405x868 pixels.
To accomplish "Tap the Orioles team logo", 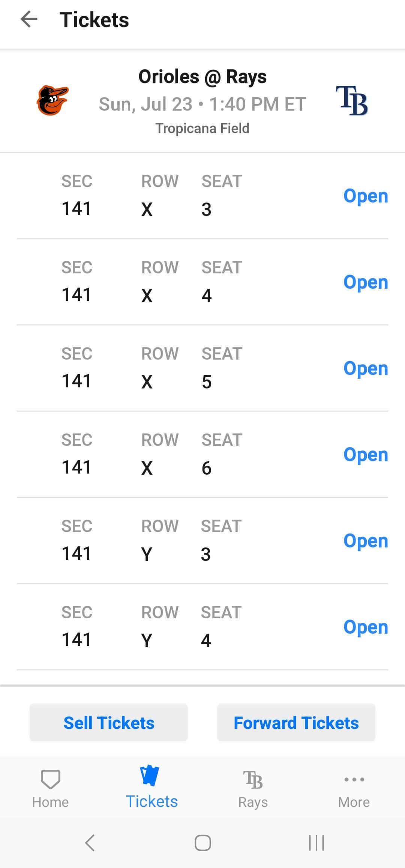I will (52, 100).
